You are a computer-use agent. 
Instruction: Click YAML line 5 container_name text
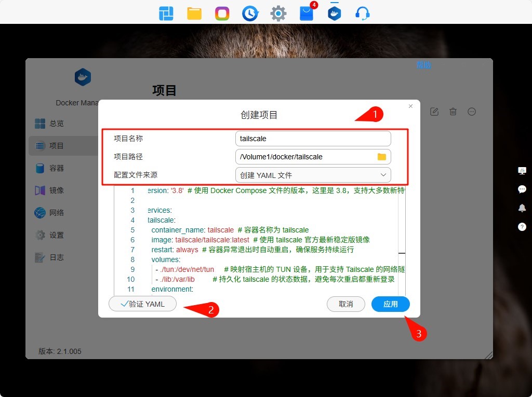[x=192, y=230]
